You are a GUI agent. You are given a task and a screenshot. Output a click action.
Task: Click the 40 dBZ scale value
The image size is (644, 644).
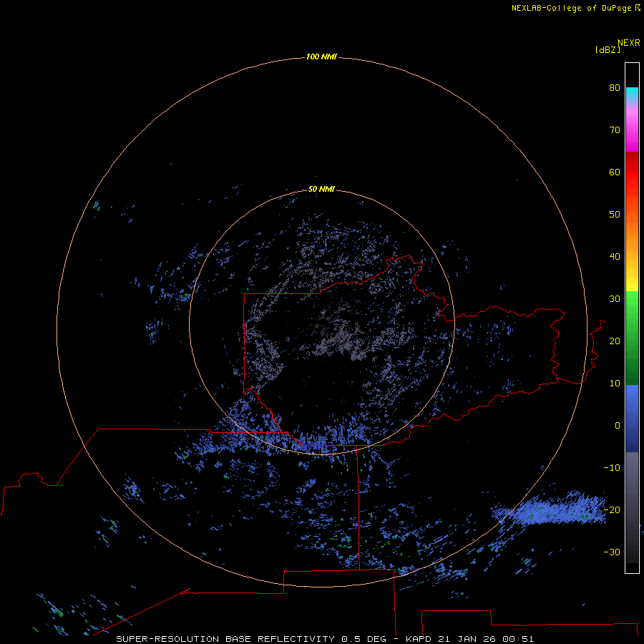(x=615, y=257)
